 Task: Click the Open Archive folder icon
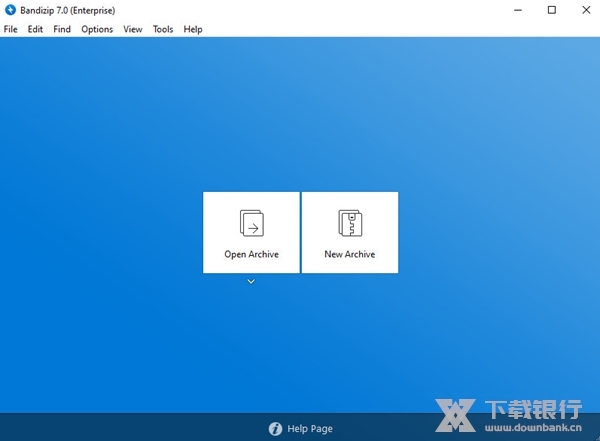[251, 222]
